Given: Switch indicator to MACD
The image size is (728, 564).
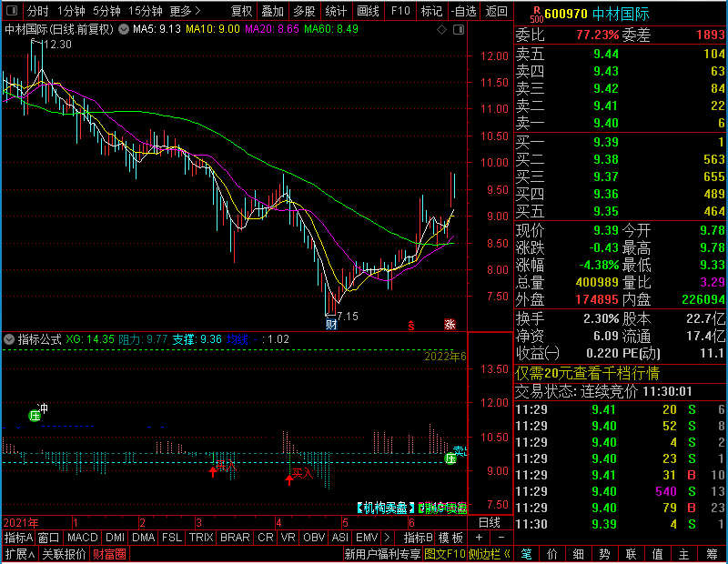Looking at the screenshot, I should click(82, 538).
